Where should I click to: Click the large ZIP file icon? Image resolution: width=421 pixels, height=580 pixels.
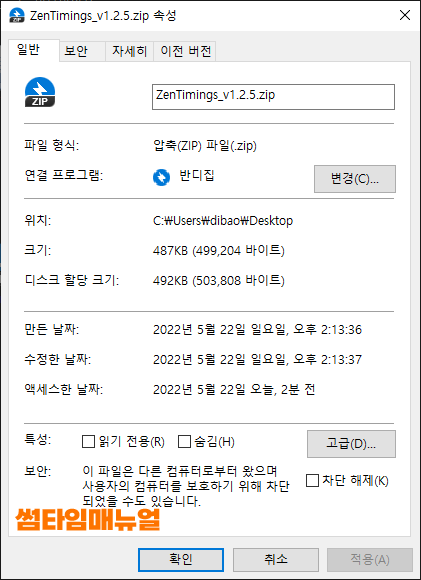click(x=40, y=92)
